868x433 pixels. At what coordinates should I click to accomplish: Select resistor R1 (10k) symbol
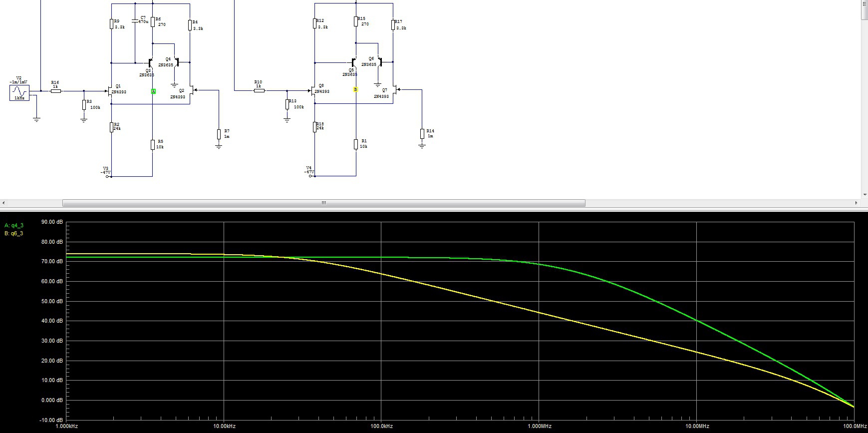click(356, 144)
